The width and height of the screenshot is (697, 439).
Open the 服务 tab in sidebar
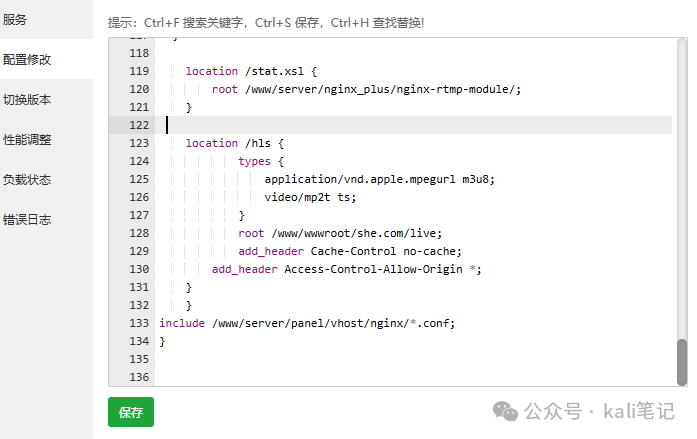pyautogui.click(x=16, y=20)
